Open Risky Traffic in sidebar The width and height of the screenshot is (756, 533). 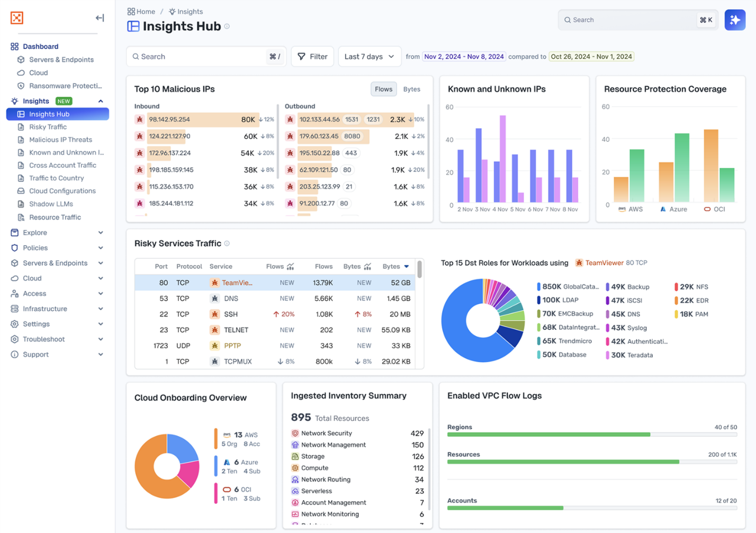[x=48, y=127]
